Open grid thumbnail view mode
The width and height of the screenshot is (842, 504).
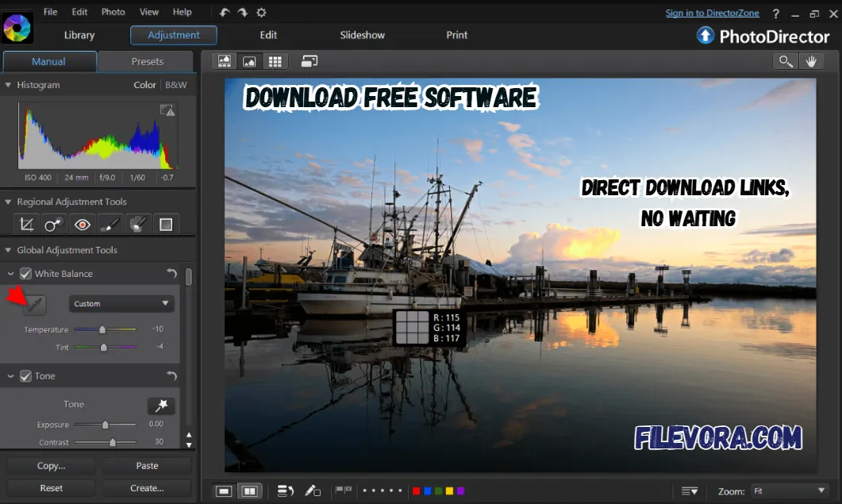[275, 60]
